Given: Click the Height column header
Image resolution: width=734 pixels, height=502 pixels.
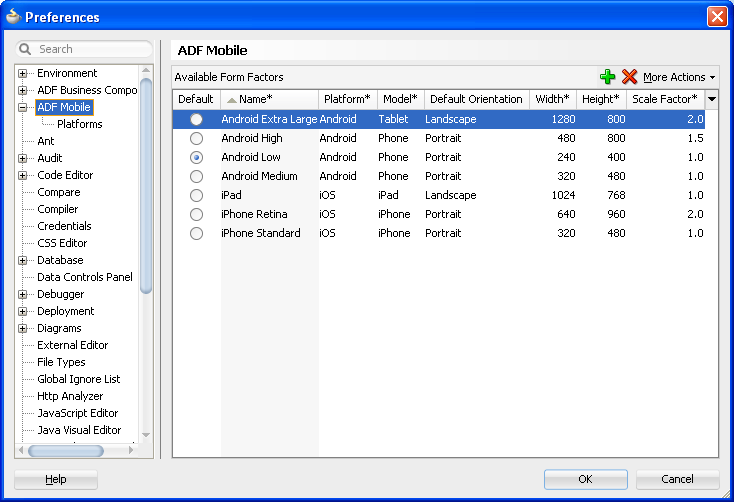Looking at the screenshot, I should 601,99.
